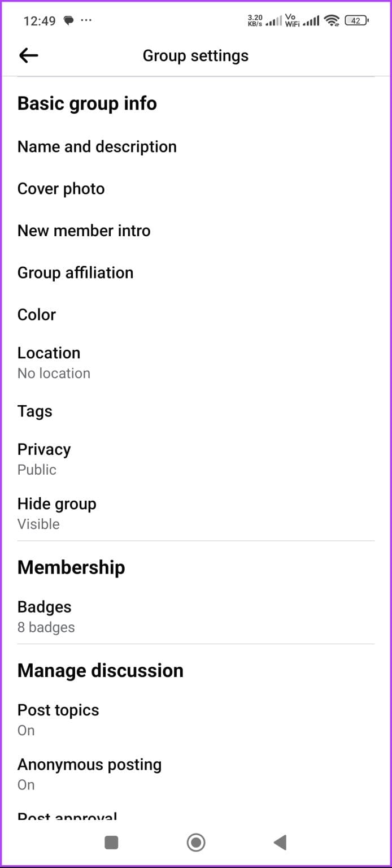Open the Privacy setting showing Public
The image size is (392, 868).
tap(44, 457)
